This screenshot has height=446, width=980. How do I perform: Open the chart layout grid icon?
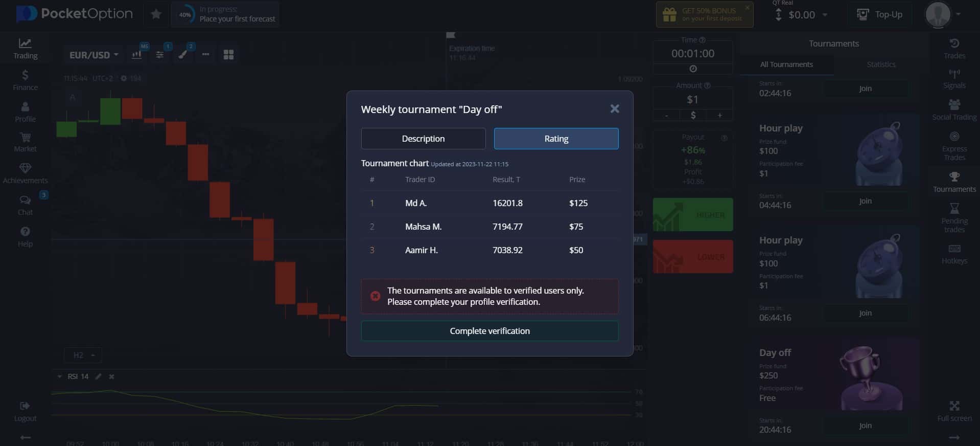point(228,55)
